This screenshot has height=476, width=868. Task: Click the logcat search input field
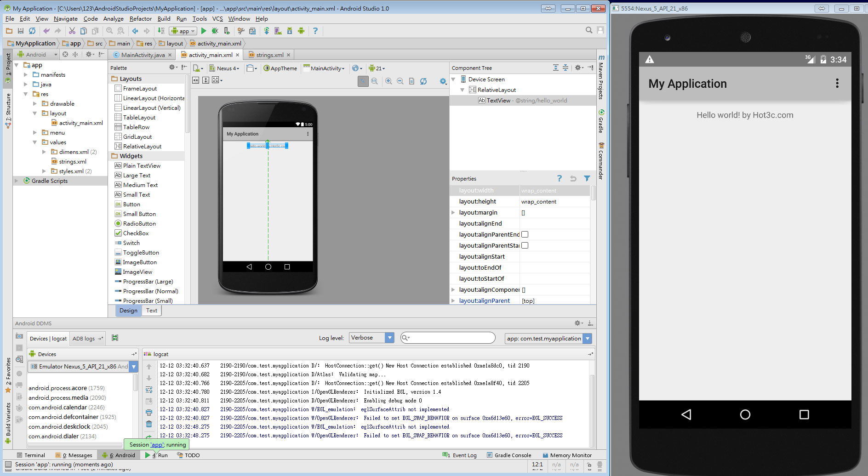(451, 338)
